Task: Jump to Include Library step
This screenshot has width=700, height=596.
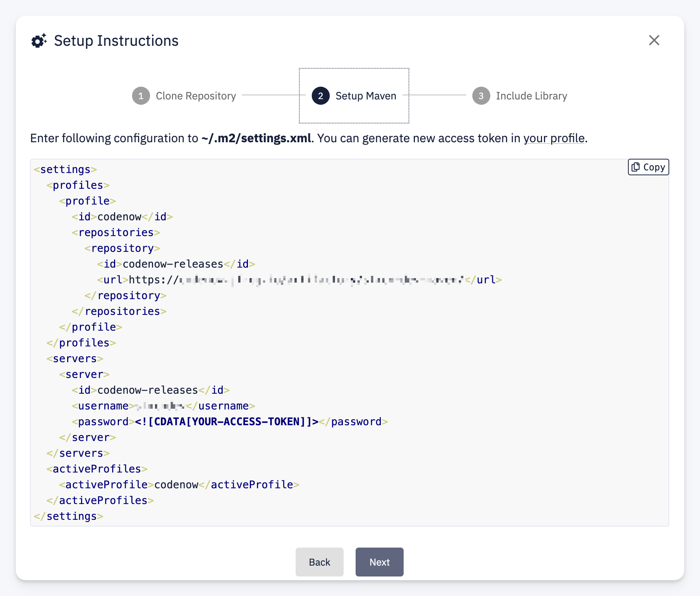Action: click(x=520, y=96)
